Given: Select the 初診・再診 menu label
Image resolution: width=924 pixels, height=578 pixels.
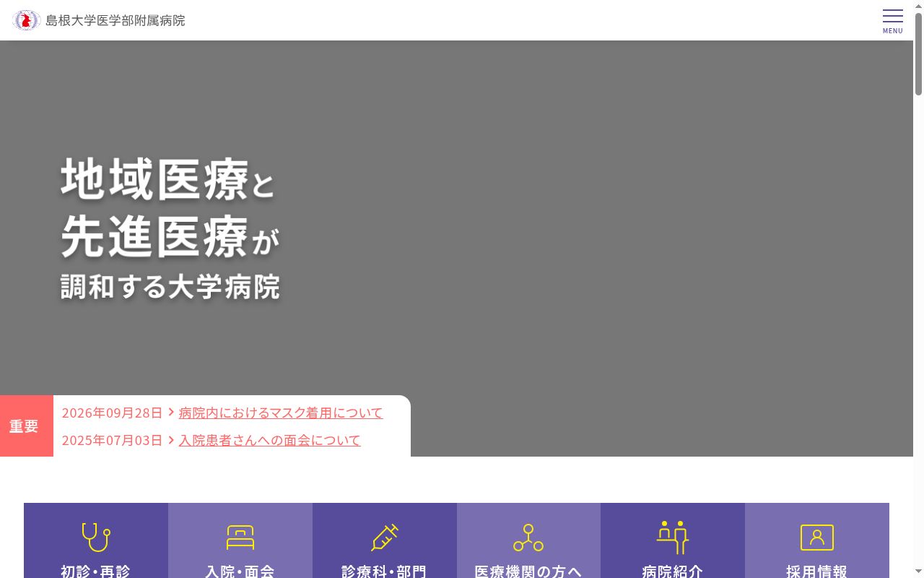Looking at the screenshot, I should [x=96, y=571].
